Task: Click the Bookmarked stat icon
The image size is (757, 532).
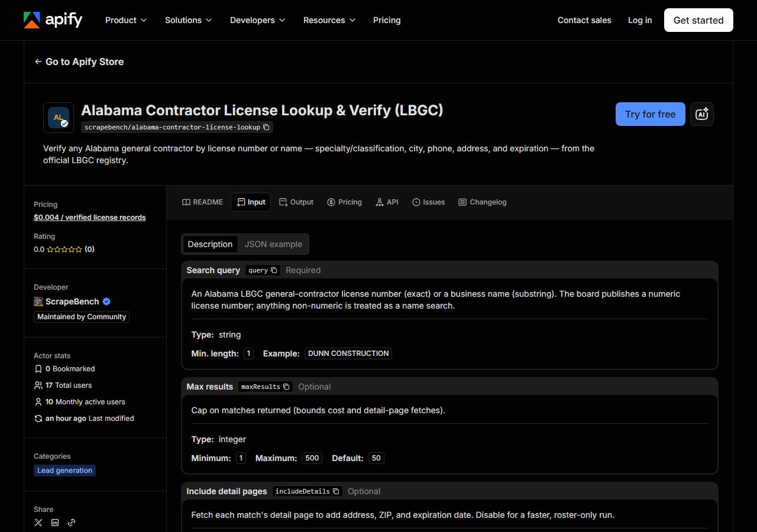Action: click(x=38, y=369)
